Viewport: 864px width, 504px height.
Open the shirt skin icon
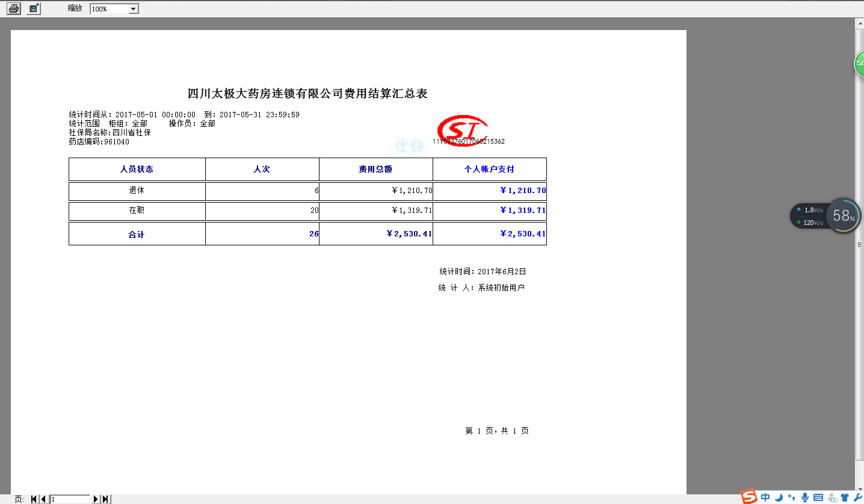point(845,497)
